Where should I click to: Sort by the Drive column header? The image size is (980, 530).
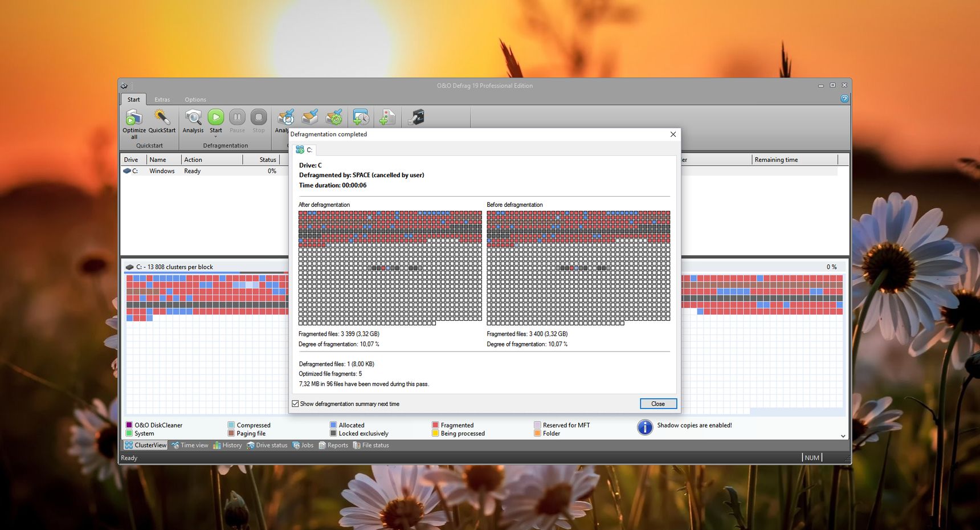point(134,160)
